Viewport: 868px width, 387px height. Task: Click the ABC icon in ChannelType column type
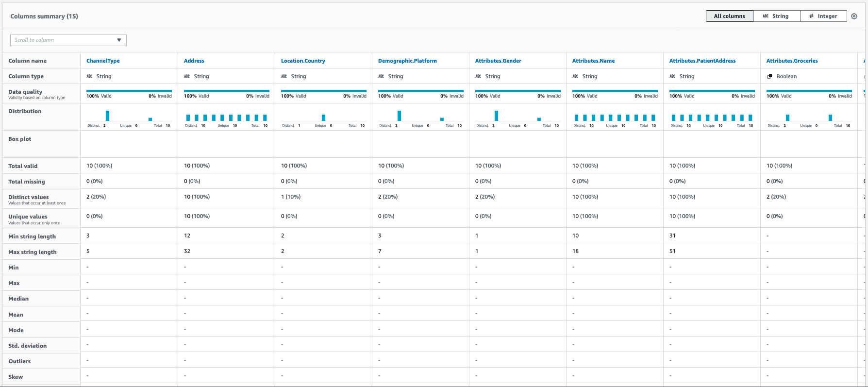[x=89, y=76]
